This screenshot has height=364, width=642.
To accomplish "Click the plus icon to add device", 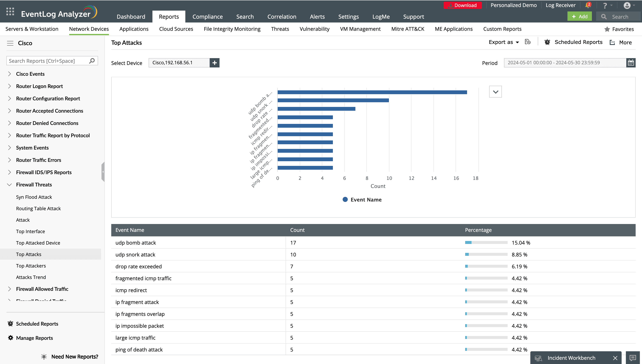I will [214, 63].
